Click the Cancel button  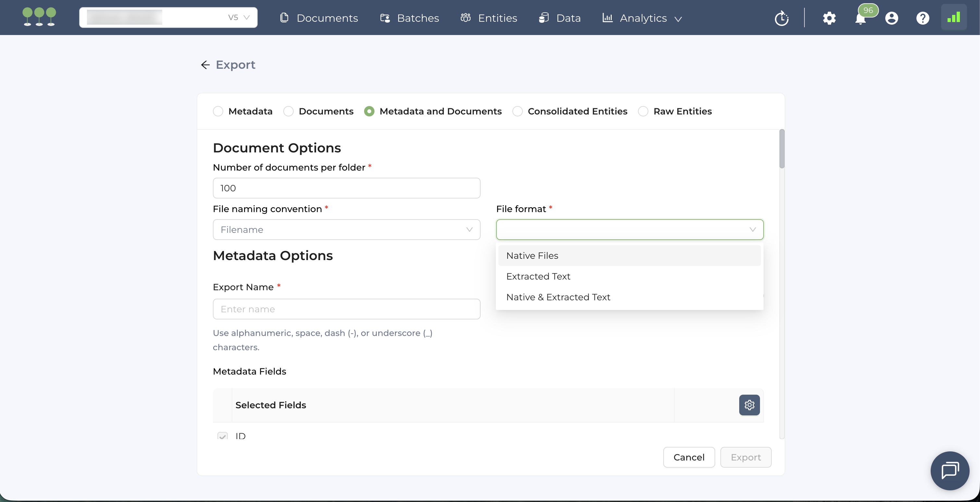pos(689,457)
